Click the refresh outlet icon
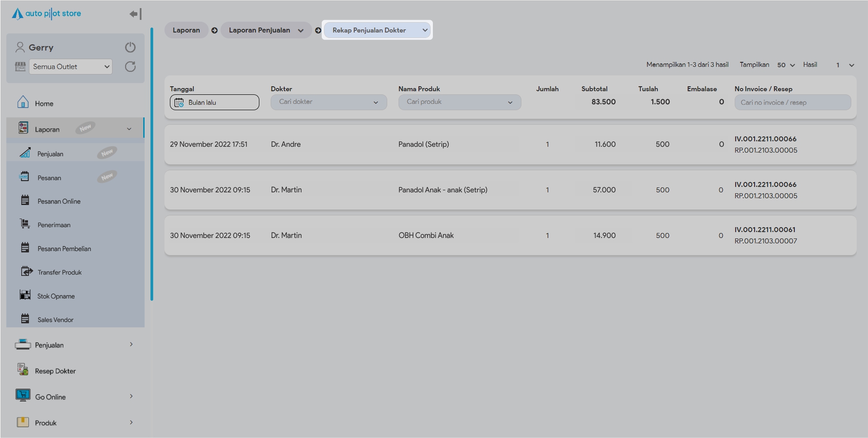Viewport: 868px width, 438px height. [130, 67]
